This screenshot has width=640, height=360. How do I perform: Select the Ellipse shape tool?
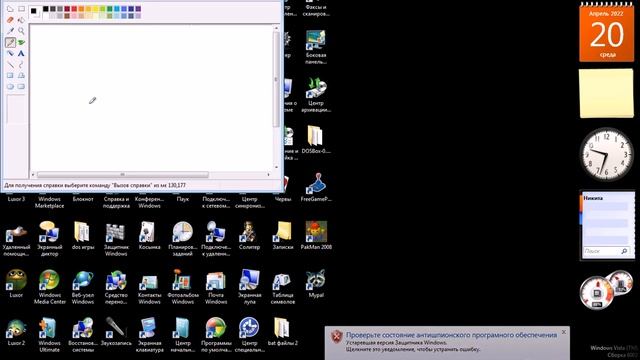(x=10, y=87)
